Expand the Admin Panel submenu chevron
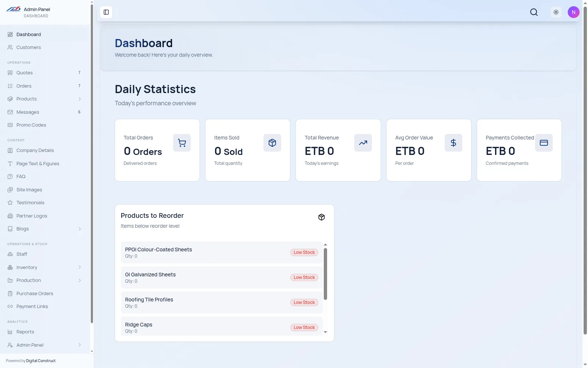This screenshot has width=588, height=368. pyautogui.click(x=80, y=345)
